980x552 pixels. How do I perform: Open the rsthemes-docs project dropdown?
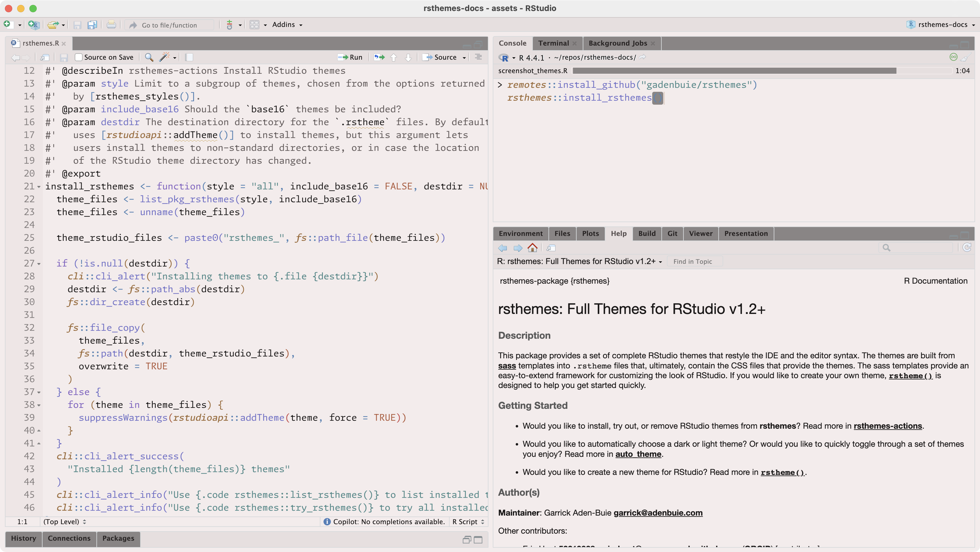(942, 25)
